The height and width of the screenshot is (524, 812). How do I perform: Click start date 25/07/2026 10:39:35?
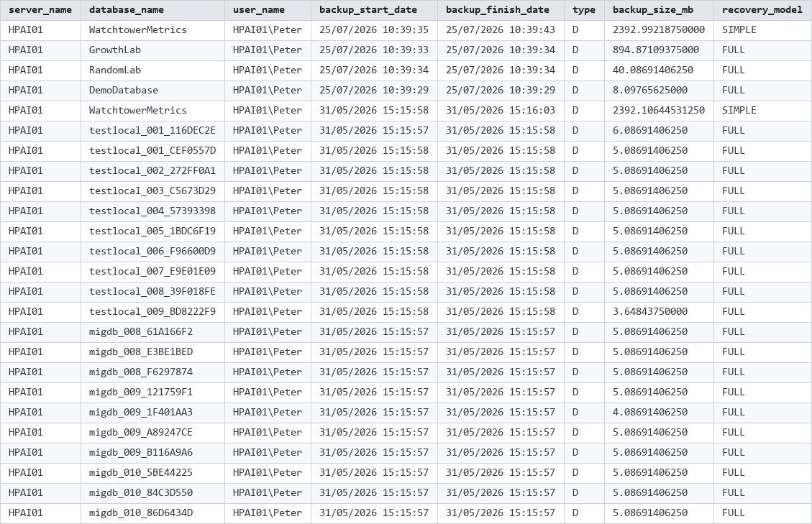(375, 30)
